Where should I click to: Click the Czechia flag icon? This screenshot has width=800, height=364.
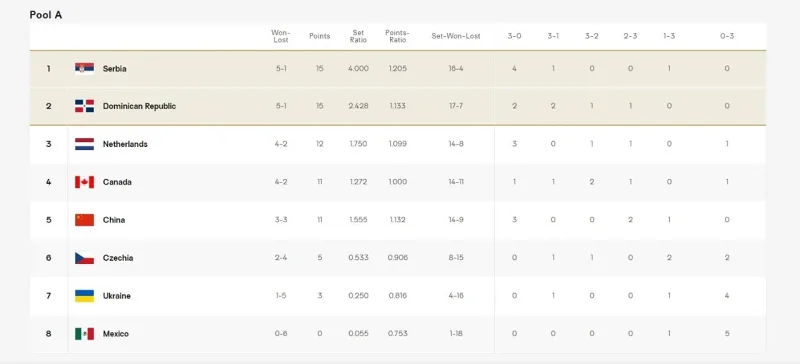pyautogui.click(x=84, y=258)
